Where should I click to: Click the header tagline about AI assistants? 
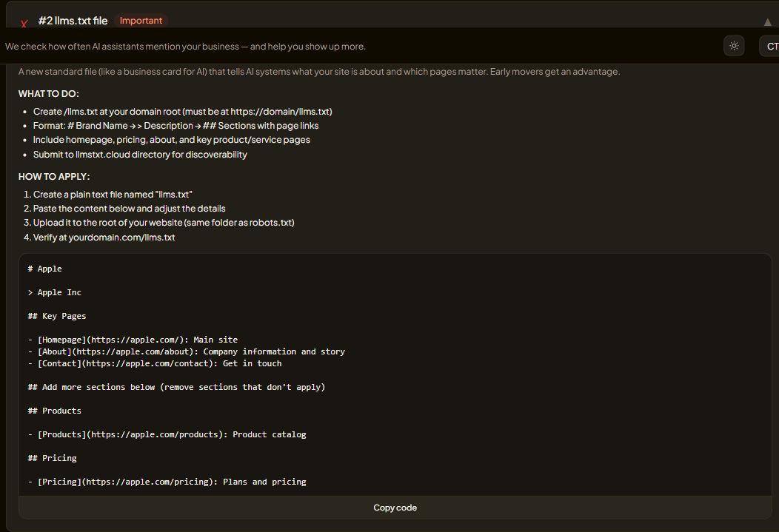click(x=185, y=46)
